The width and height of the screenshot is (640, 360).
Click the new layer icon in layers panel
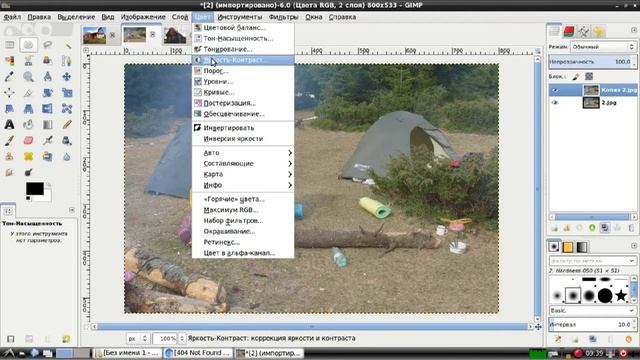click(554, 228)
